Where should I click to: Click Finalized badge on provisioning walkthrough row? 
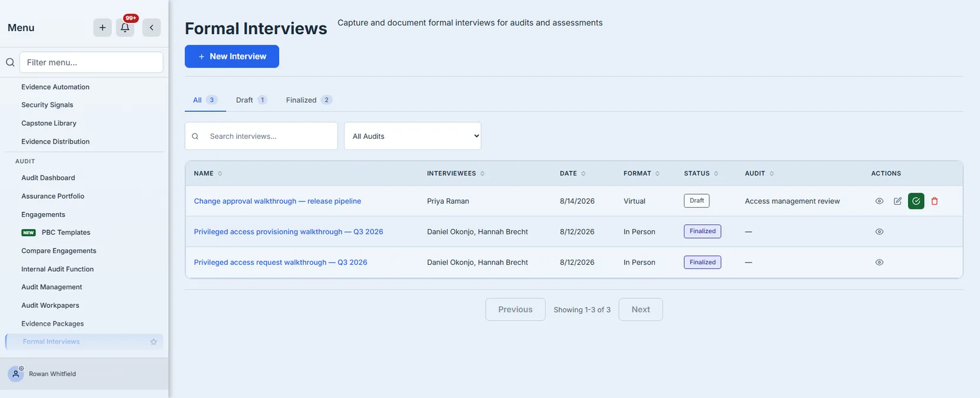point(703,231)
